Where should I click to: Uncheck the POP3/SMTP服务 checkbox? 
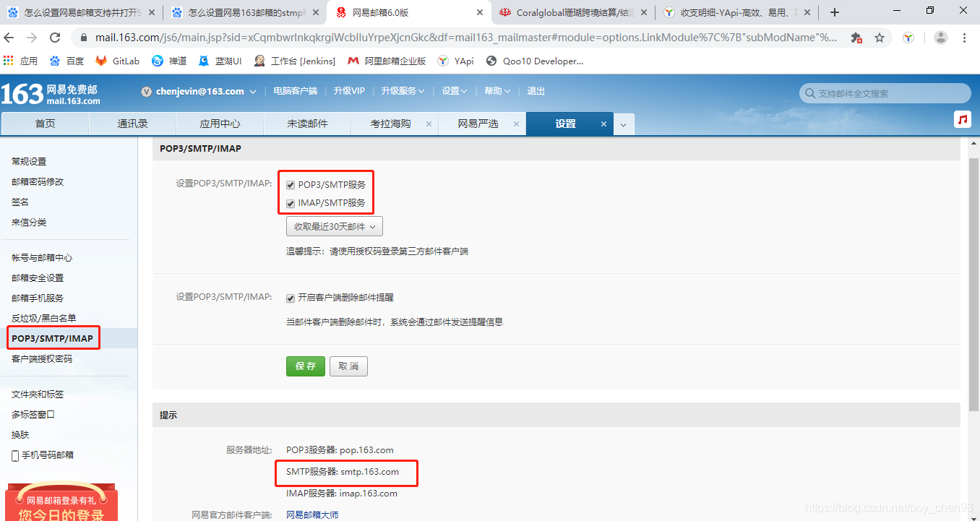click(x=290, y=184)
